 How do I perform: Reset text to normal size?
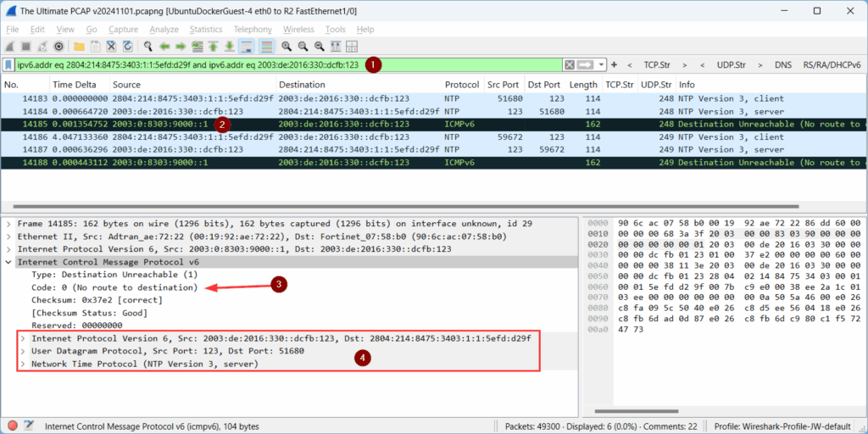[x=320, y=46]
